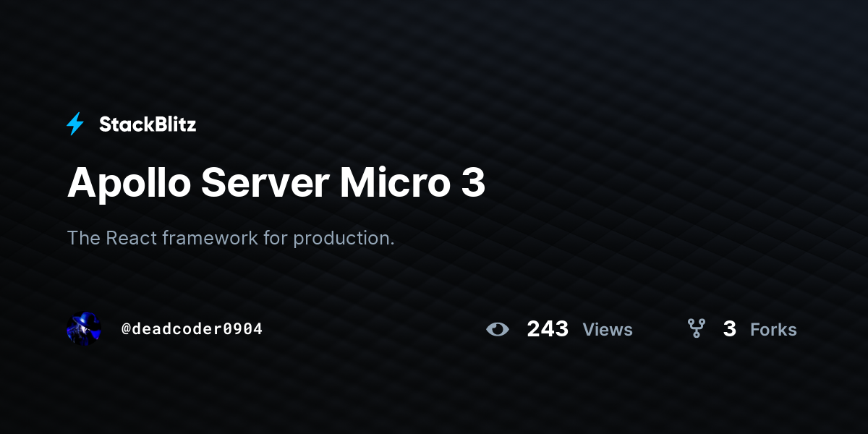
Task: Open the Apollo Server Micro 3 title
Action: 276,183
